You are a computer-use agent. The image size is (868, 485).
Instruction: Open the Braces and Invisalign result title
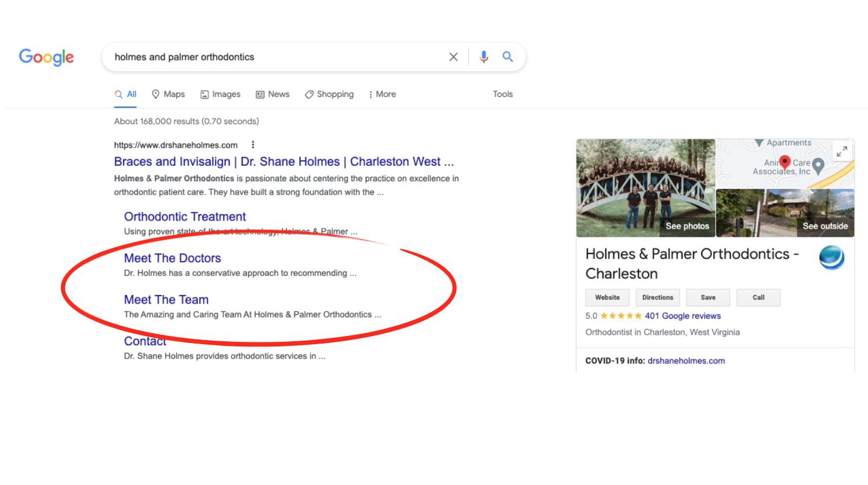(x=284, y=162)
